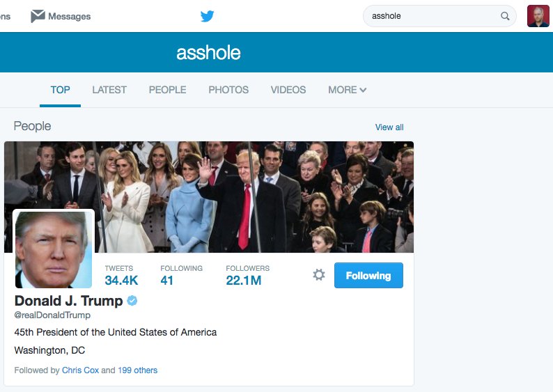Select the TOP tab
553x392 pixels.
61,90
